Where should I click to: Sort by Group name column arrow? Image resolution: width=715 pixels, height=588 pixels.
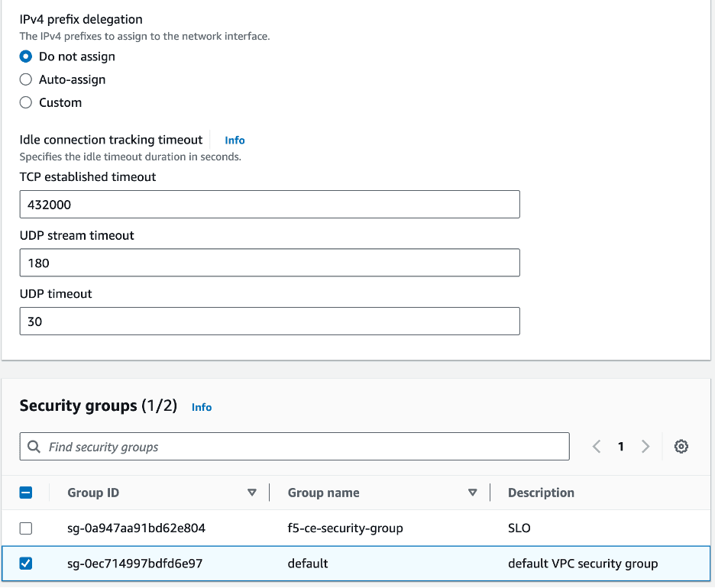[x=472, y=493]
